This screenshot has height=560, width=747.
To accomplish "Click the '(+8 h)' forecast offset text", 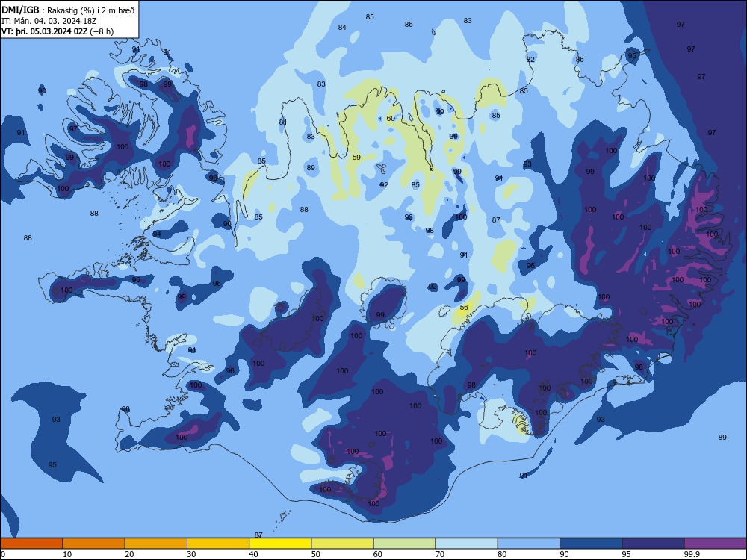I will coord(102,31).
